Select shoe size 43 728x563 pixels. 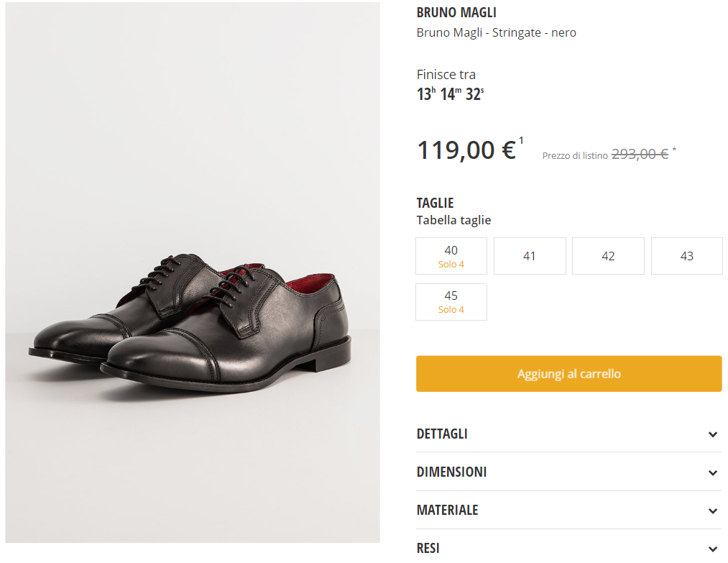pos(686,256)
